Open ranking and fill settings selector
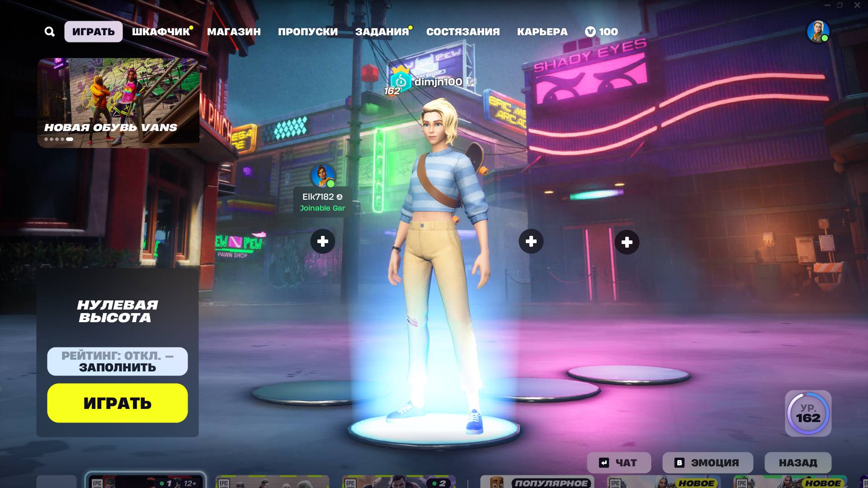The width and height of the screenshot is (868, 488). point(118,361)
